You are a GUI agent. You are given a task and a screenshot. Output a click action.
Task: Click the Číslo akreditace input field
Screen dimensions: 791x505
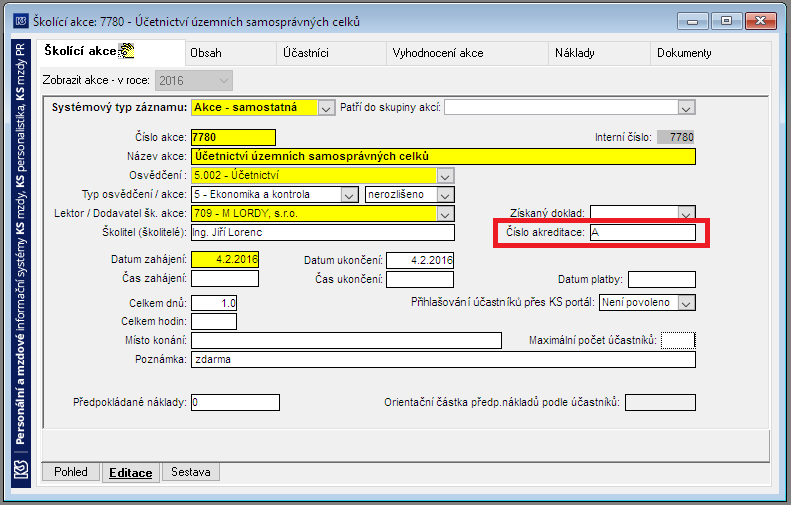(x=643, y=233)
